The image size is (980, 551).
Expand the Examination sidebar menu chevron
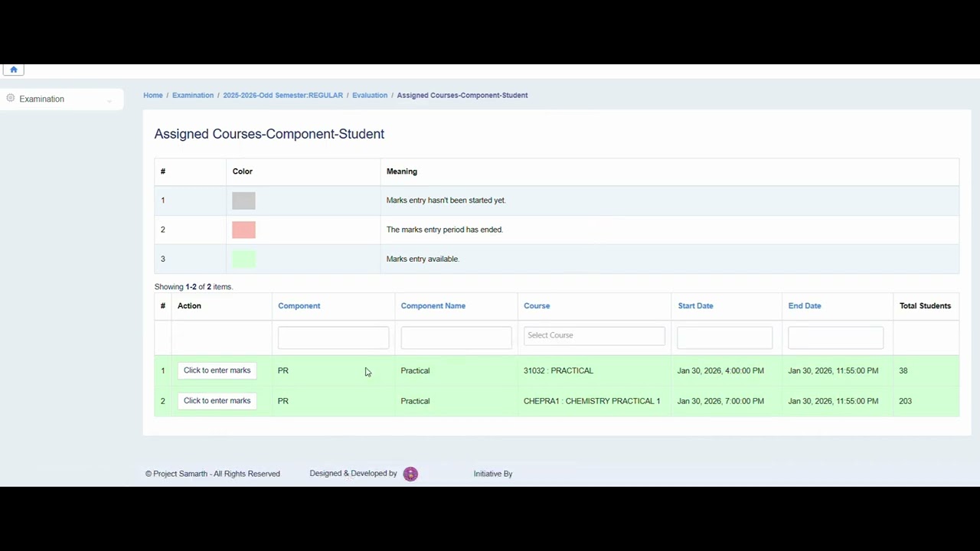pos(109,100)
